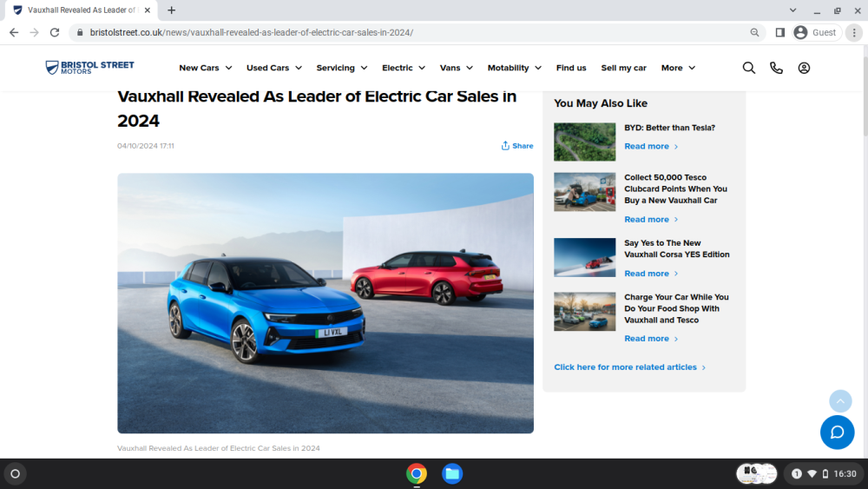
Task: Click the Chrome icon in the shelf
Action: point(417,473)
